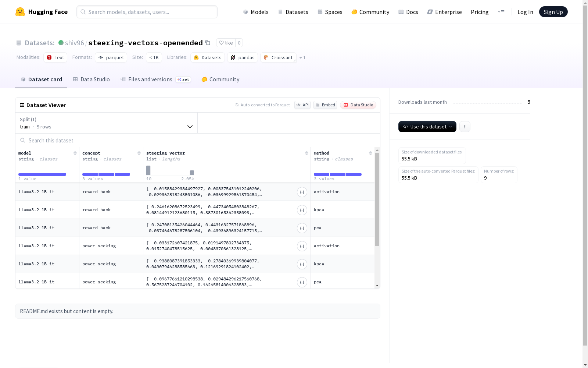The height and width of the screenshot is (368, 588).
Task: Click the Sign Up button
Action: pos(553,12)
